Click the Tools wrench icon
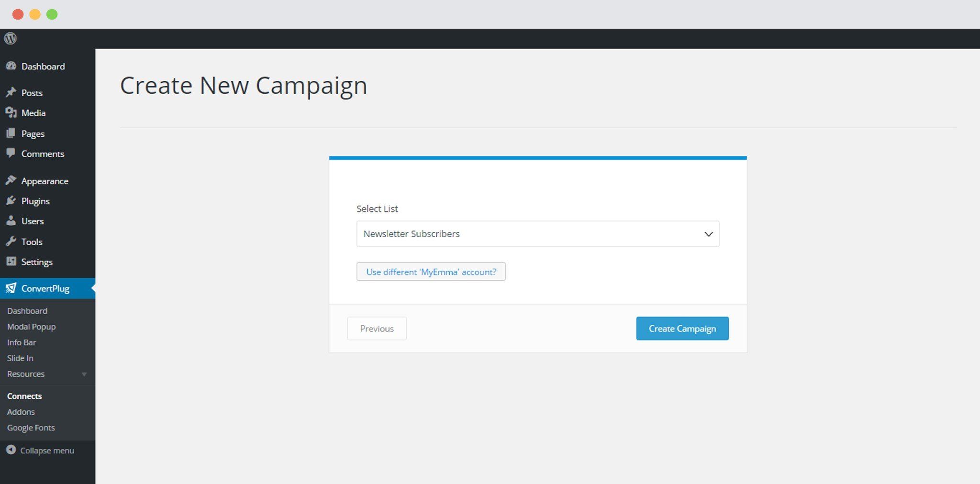The image size is (980, 484). pyautogui.click(x=11, y=242)
